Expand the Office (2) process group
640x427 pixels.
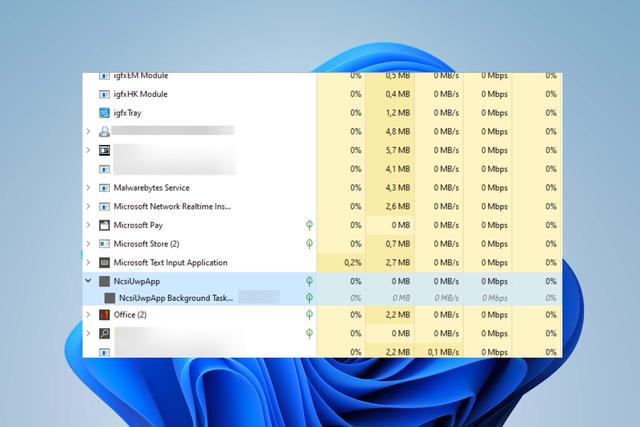click(x=88, y=315)
